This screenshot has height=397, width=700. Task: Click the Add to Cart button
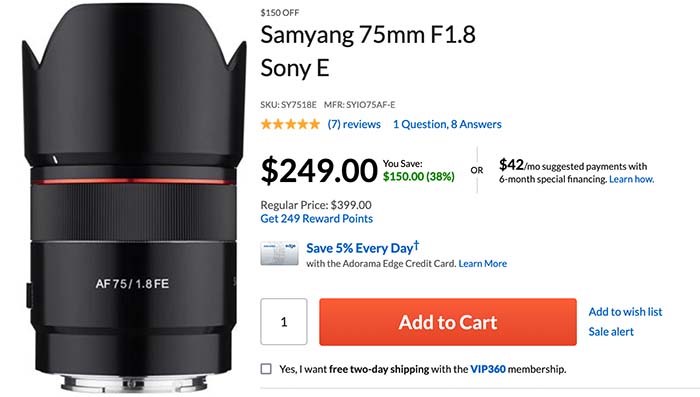[448, 322]
